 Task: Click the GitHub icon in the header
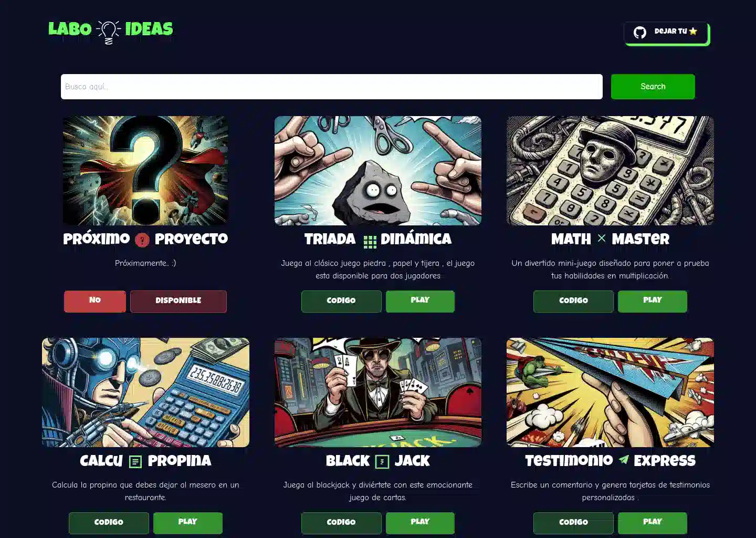639,32
